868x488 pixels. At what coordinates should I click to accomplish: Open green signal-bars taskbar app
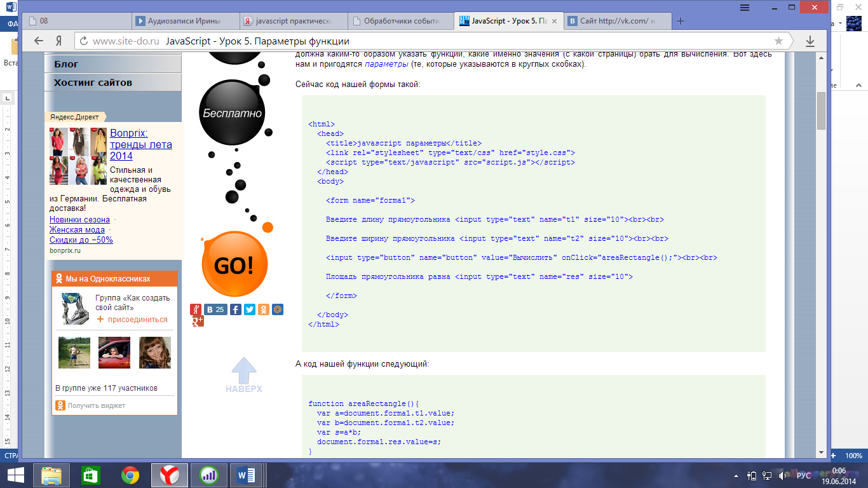208,475
